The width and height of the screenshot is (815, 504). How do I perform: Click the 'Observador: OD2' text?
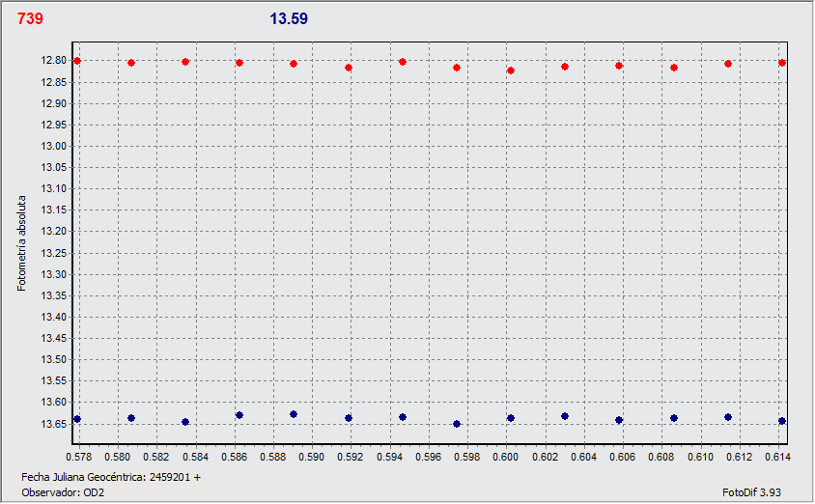(x=63, y=492)
